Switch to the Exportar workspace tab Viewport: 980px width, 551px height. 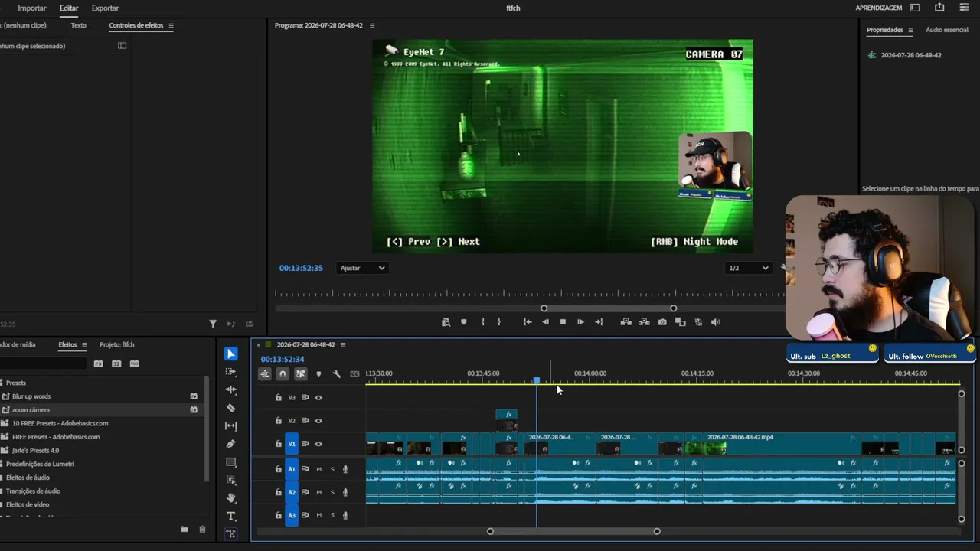pyautogui.click(x=105, y=8)
